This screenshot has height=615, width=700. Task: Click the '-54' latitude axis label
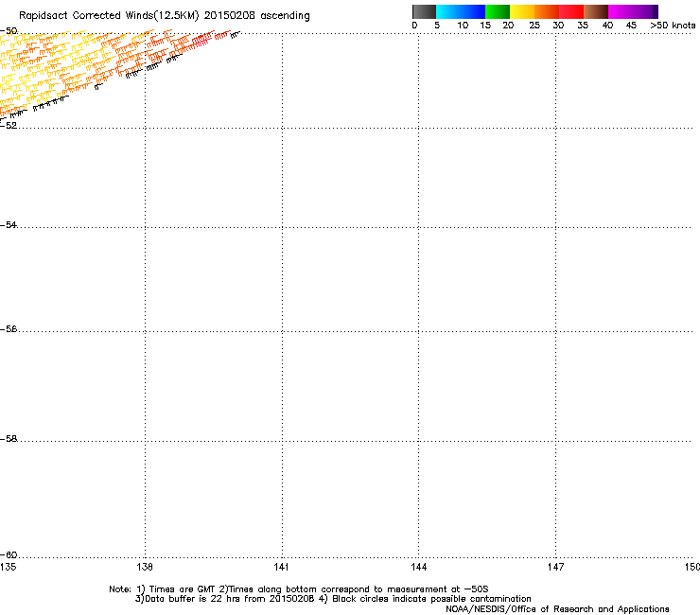pos(9,224)
